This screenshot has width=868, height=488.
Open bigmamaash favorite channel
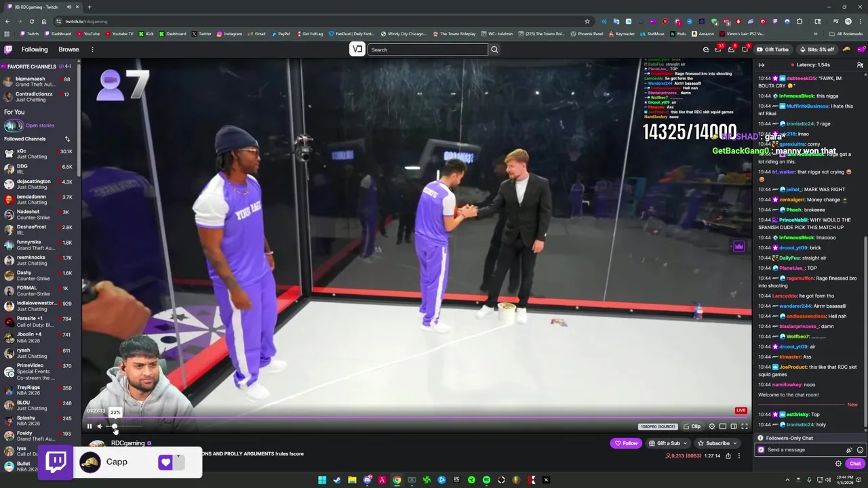[x=40, y=81]
